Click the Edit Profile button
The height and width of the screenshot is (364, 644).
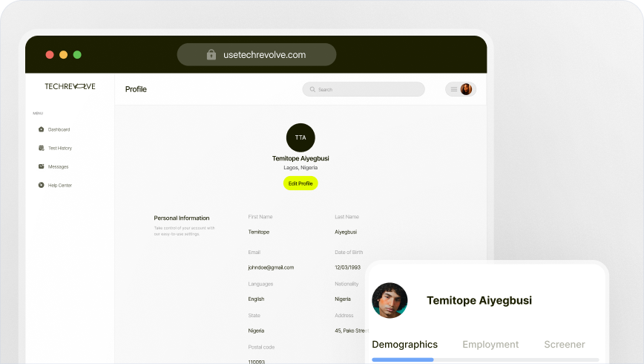[300, 183]
